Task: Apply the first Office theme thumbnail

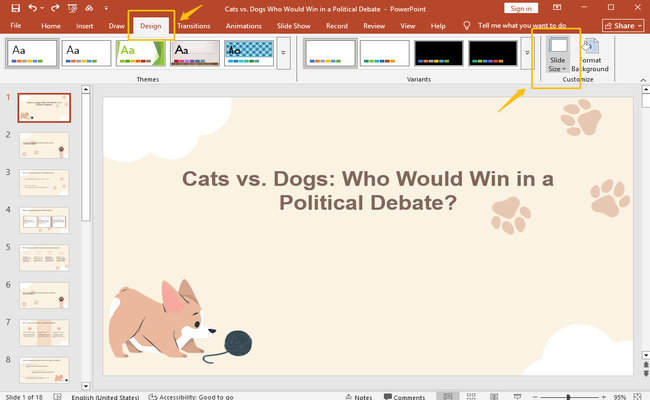Action: pyautogui.click(x=32, y=53)
